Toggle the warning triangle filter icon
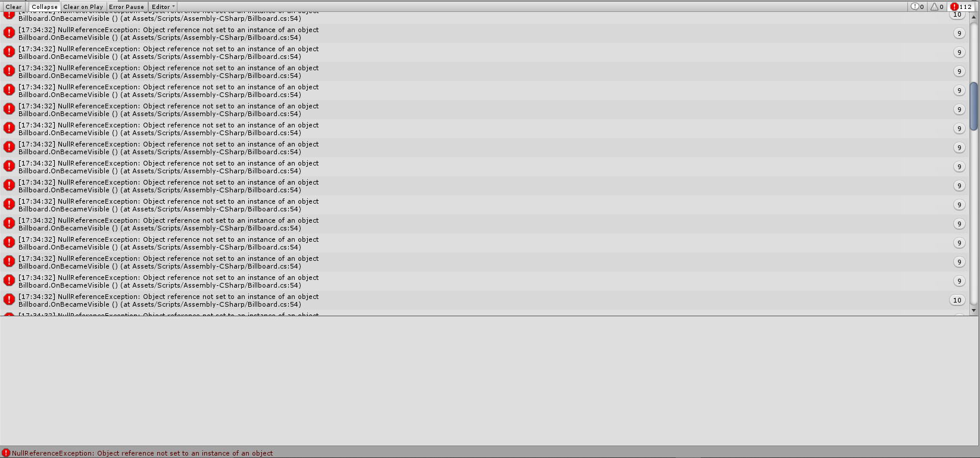Screen dimensions: 980x458 coord(937,7)
